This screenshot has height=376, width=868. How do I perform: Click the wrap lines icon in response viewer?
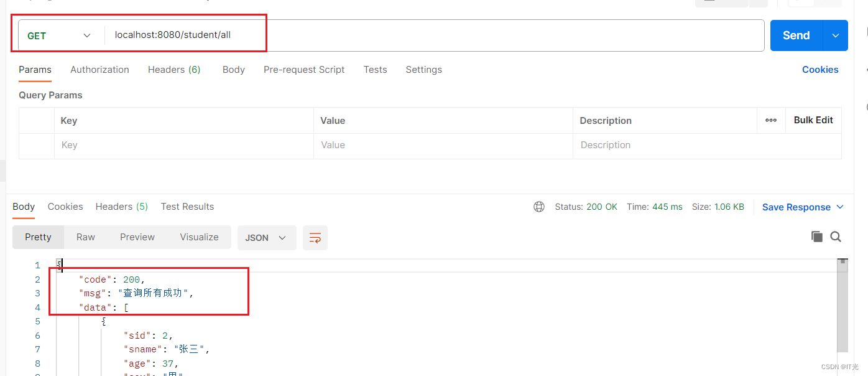[x=315, y=238]
